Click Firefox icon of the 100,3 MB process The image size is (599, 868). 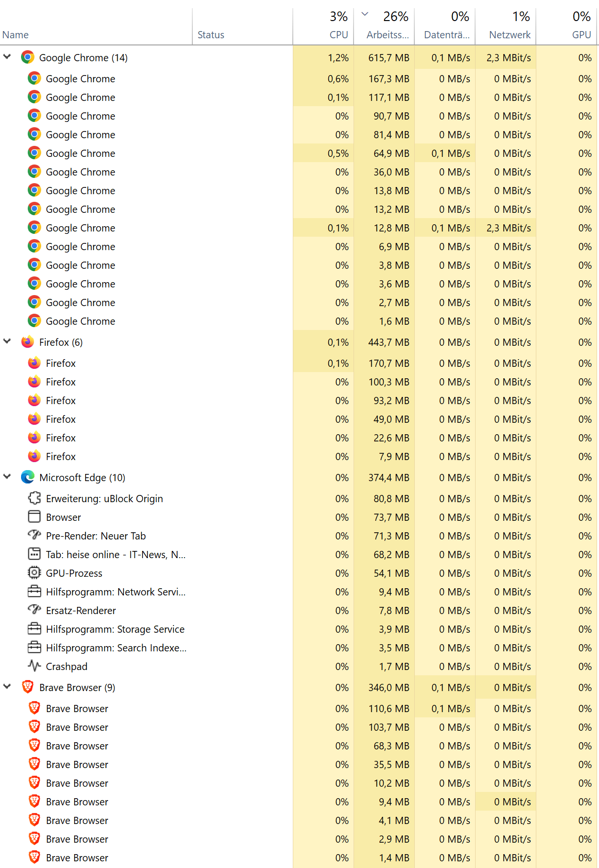pos(34,382)
